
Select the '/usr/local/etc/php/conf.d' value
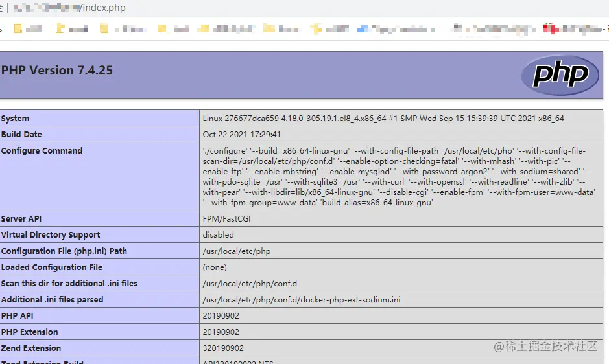tap(250, 284)
